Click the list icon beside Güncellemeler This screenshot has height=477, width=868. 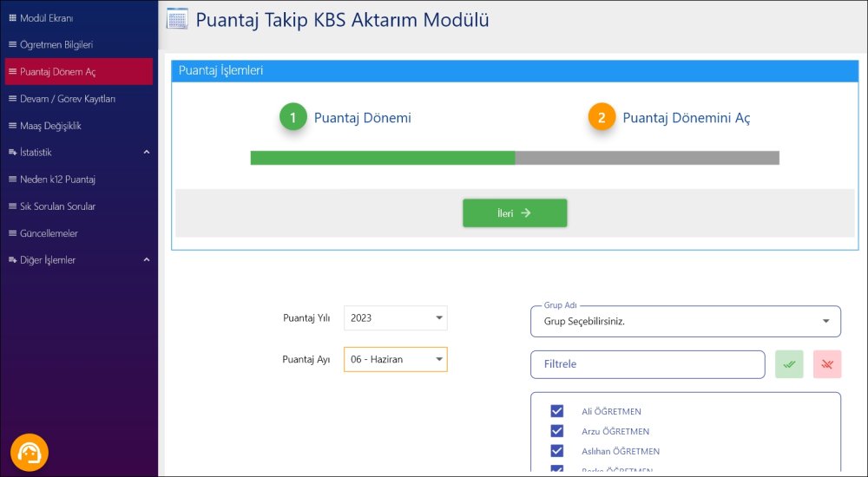tap(12, 233)
